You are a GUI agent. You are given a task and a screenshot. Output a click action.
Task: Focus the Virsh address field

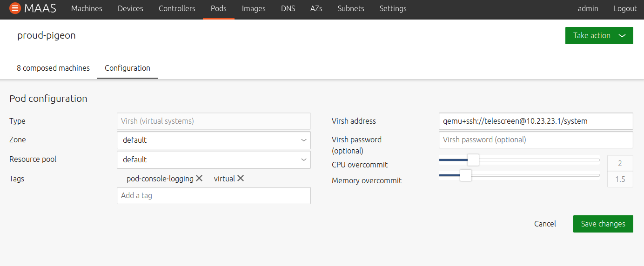(536, 121)
